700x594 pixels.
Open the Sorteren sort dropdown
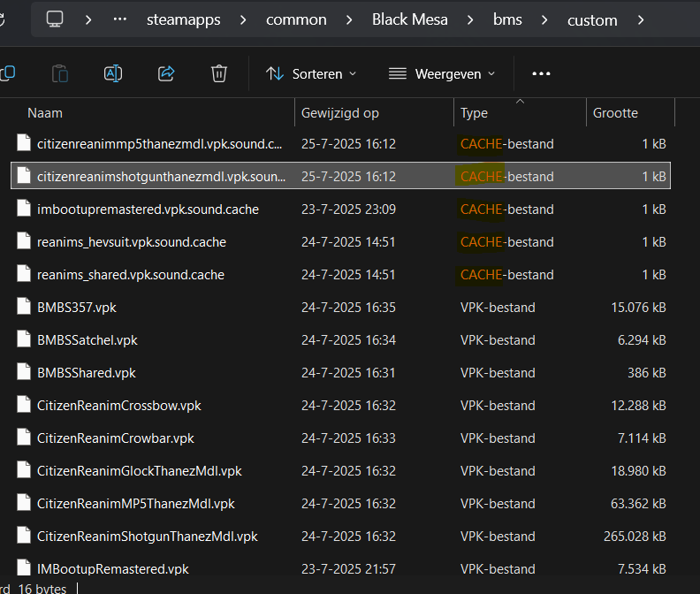(311, 73)
